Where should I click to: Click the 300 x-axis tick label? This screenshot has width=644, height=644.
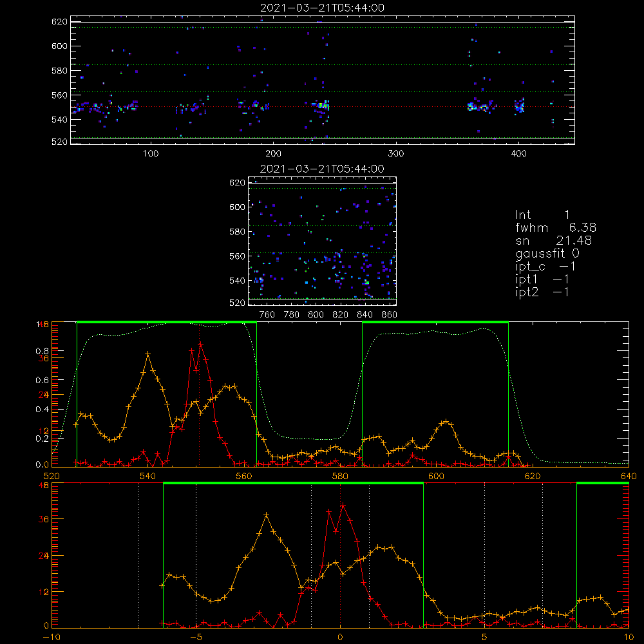click(396, 153)
